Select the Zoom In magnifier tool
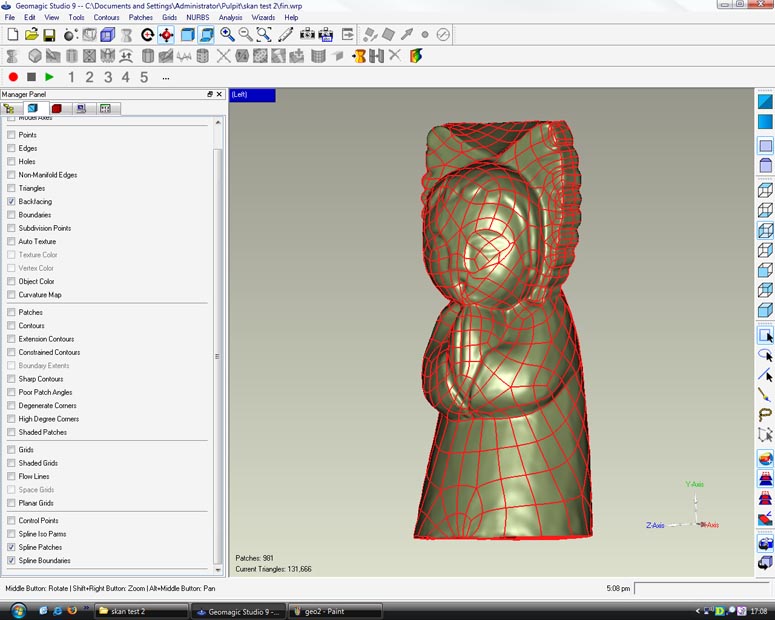Screen dimensions: 775x620 [x=227, y=35]
